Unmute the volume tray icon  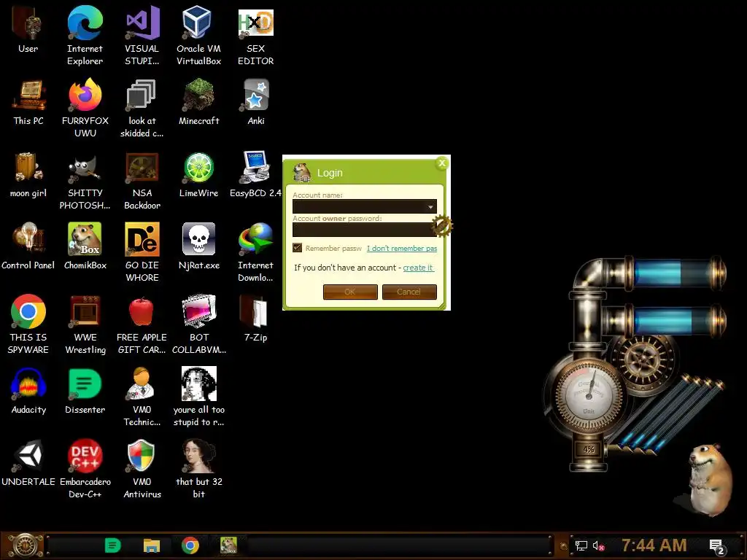598,545
